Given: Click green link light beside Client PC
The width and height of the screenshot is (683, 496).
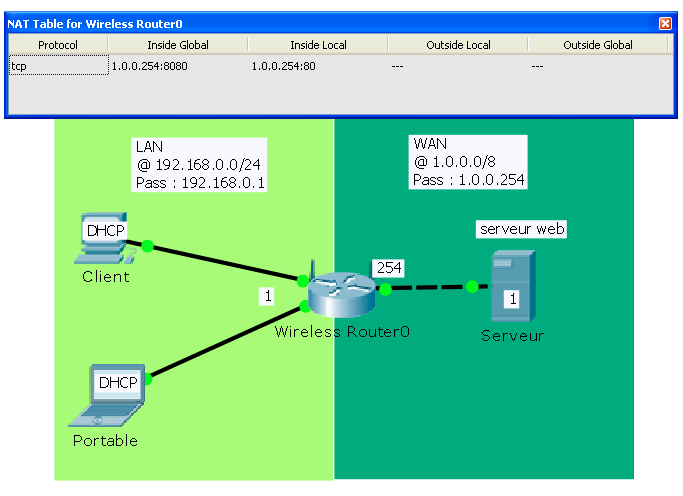Looking at the screenshot, I should [147, 245].
